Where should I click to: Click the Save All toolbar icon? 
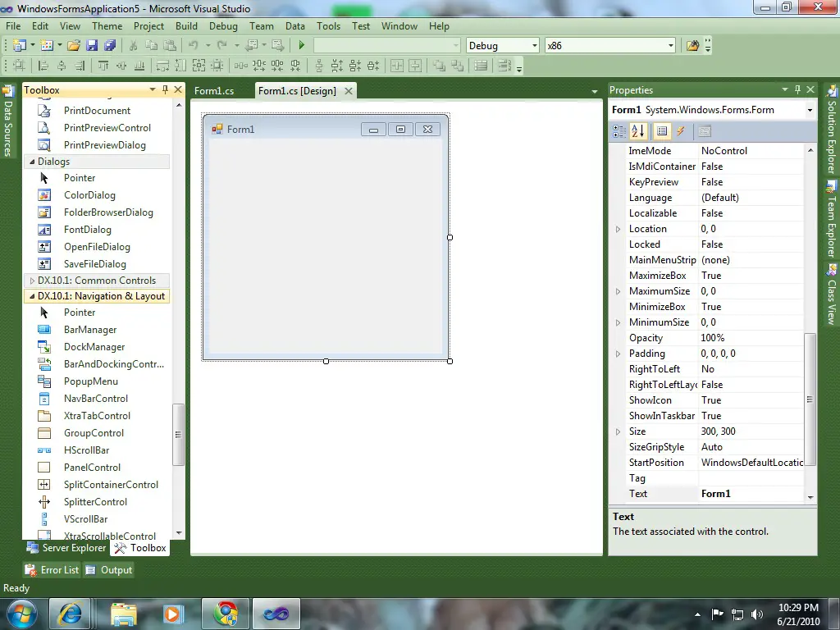pos(109,46)
